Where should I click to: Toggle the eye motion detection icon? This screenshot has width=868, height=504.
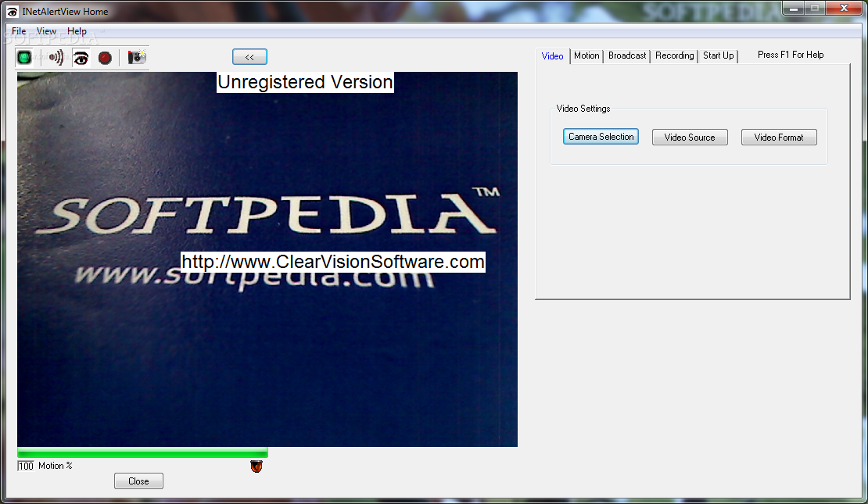point(81,57)
